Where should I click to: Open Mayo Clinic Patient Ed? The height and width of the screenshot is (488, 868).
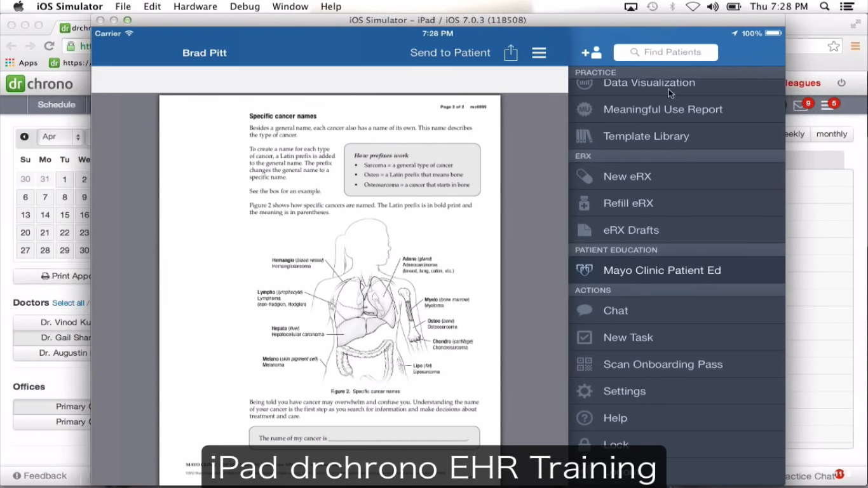click(x=677, y=270)
